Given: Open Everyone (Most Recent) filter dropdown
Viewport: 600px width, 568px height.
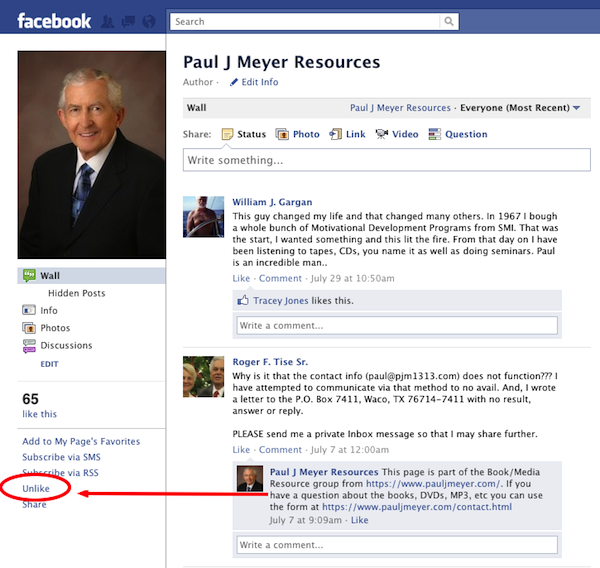Looking at the screenshot, I should coord(520,108).
